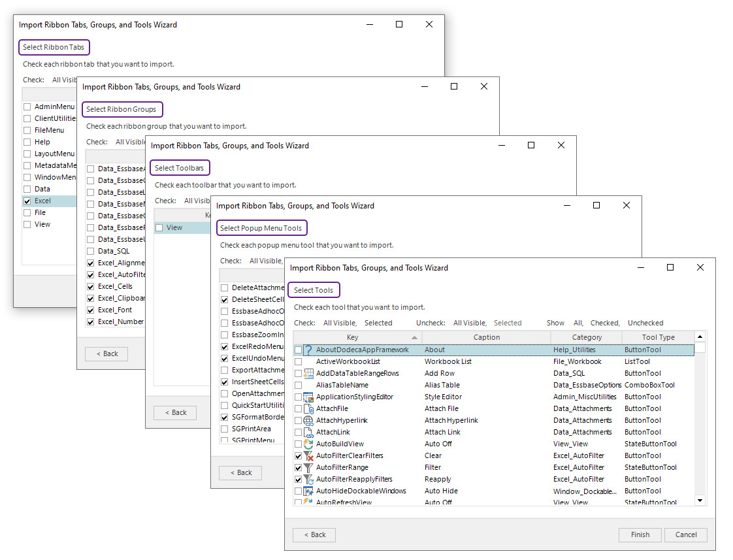Uncheck Excel in the Select Ribbon Tabs window
733x560 pixels.
(27, 201)
